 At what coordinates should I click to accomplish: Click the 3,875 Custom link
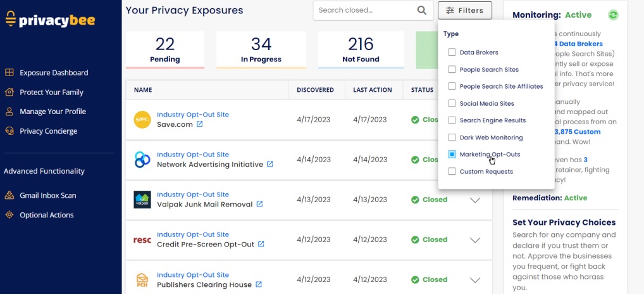[578, 132]
